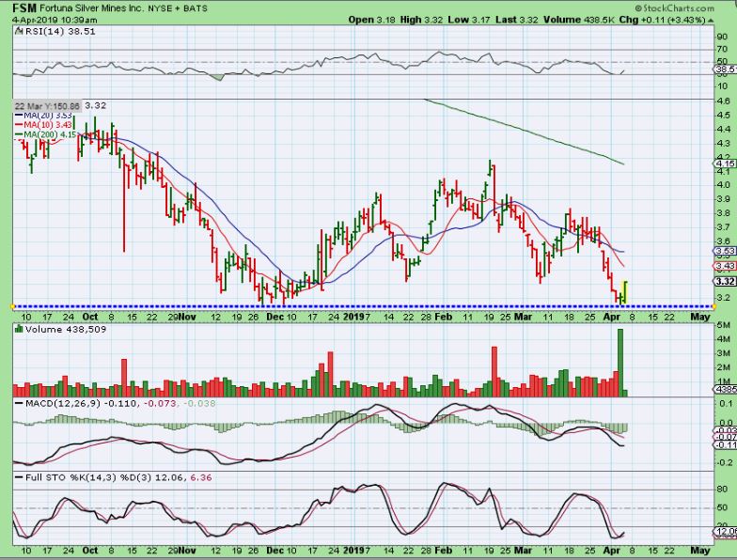Click the left yellow endpoint of dotted line
This screenshot has height=560, width=737.
(x=13, y=306)
